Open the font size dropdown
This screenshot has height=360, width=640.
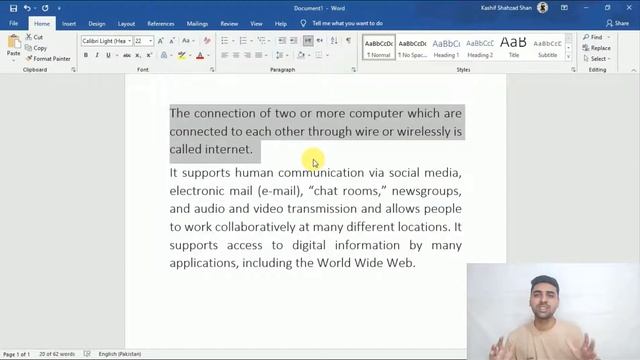pos(151,41)
